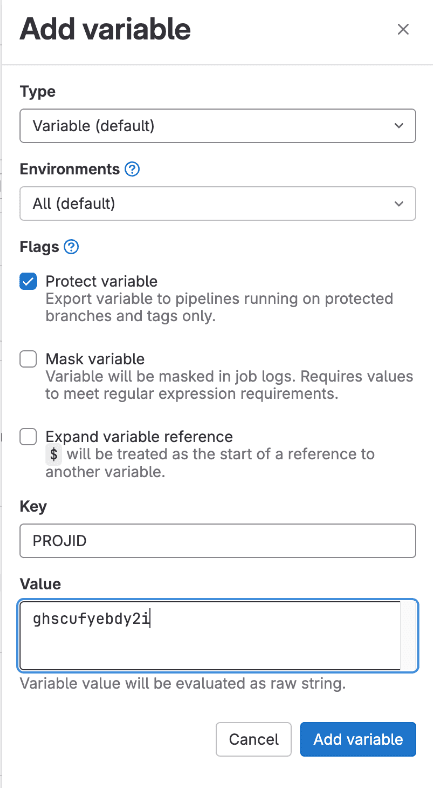Click inside the Value text area

[210, 635]
